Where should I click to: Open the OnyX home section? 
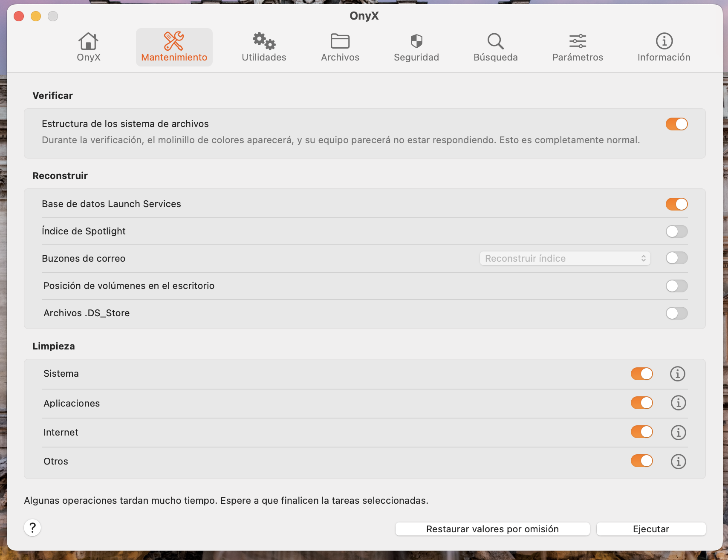point(88,47)
